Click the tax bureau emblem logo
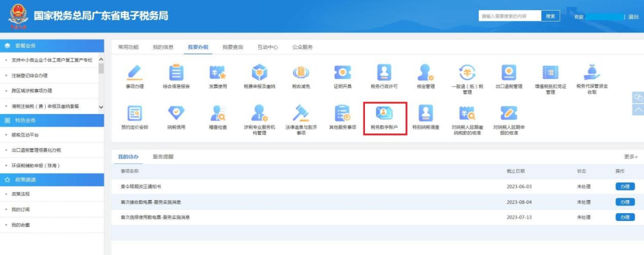This screenshot has width=644, height=255. (18, 16)
